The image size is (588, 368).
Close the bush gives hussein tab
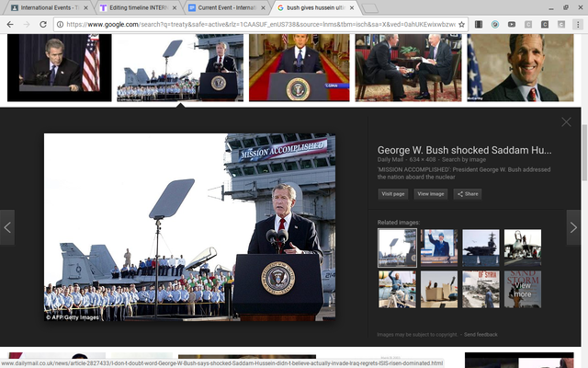(352, 8)
